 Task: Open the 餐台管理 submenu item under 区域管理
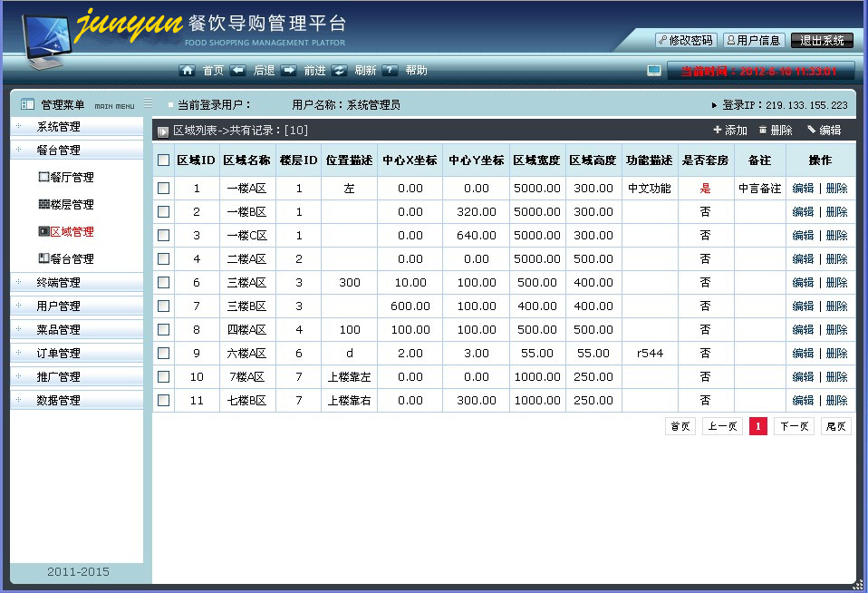coord(72,258)
